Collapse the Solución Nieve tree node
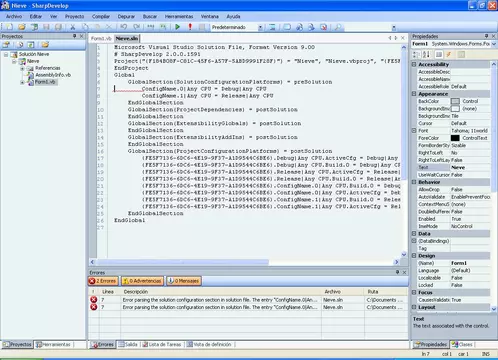Image resolution: width=498 pixels, height=360 pixels. [x=6, y=54]
